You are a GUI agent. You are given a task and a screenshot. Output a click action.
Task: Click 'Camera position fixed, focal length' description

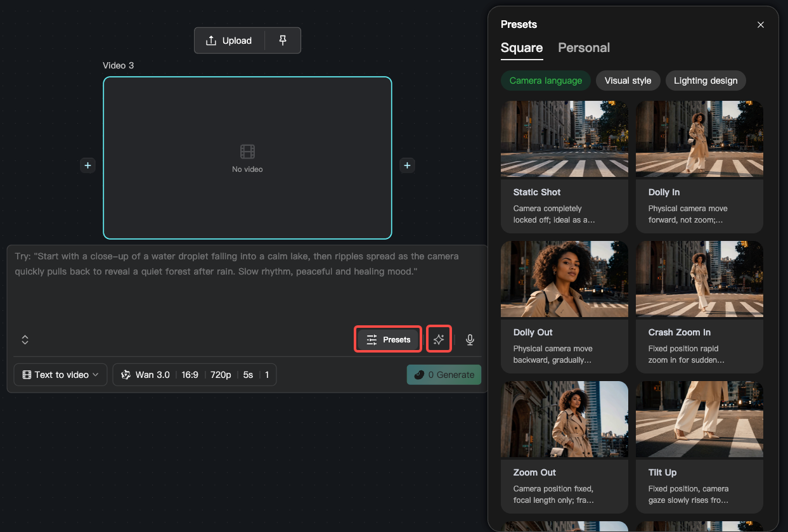[x=553, y=495]
